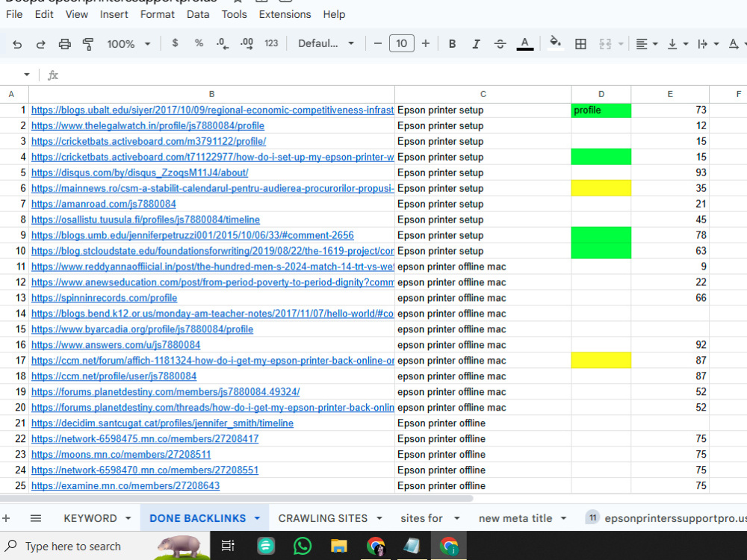
Task: Activate the paint format tool
Action: pos(88,44)
